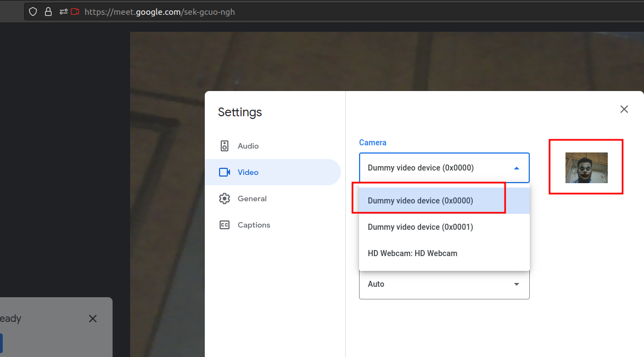Open the Auto resolution dropdown
Viewport: 644px width, 357px height.
point(444,284)
